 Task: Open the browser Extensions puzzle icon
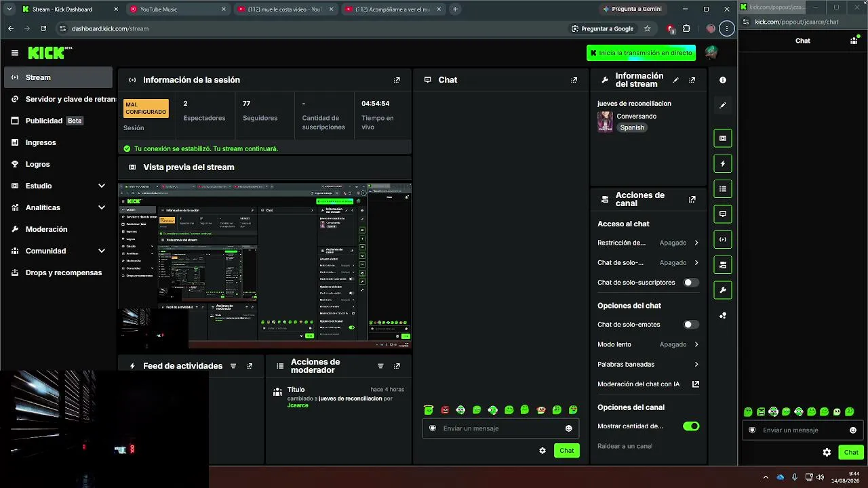pos(686,28)
